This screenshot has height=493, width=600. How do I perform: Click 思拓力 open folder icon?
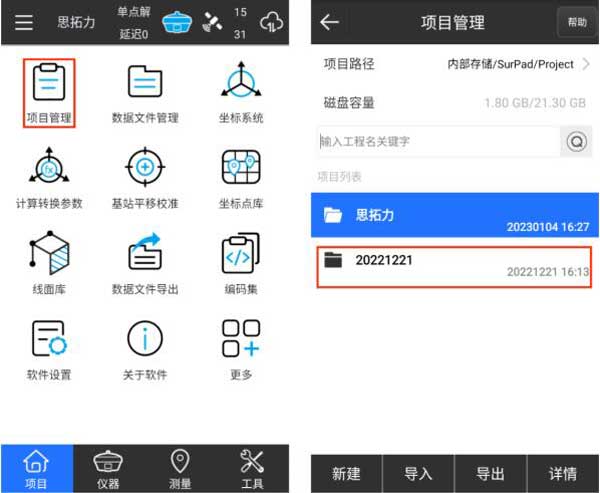click(x=333, y=215)
